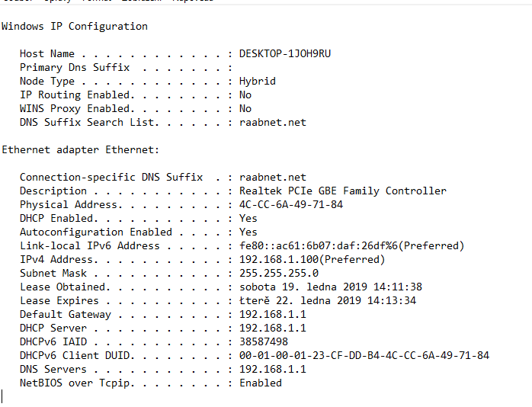Click raabnet.net in DNS Suffix Search List
532x407 pixels.
click(x=272, y=123)
